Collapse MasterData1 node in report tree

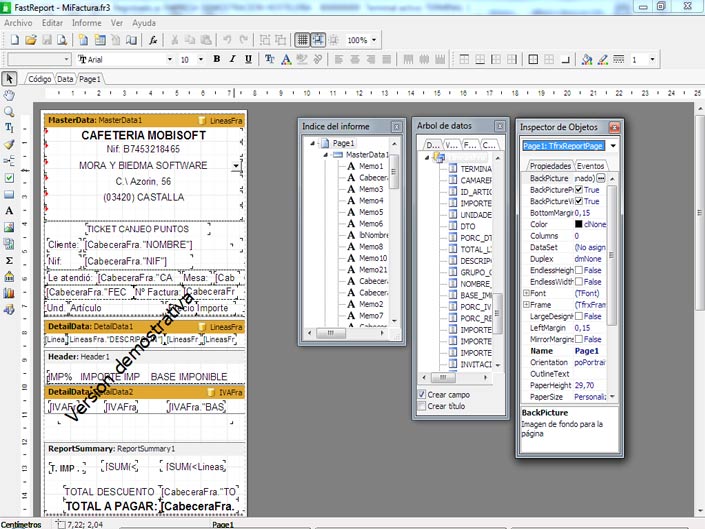tap(326, 155)
